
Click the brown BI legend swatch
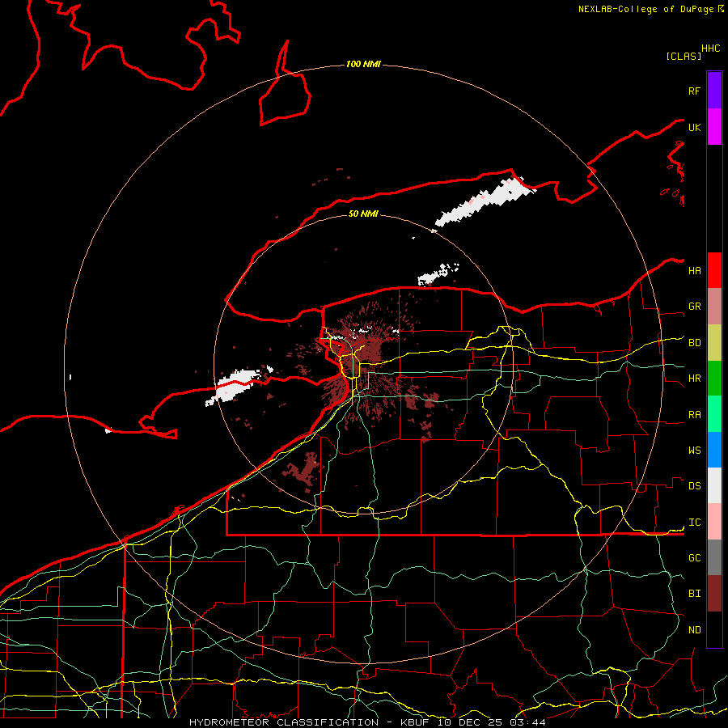[x=714, y=594]
